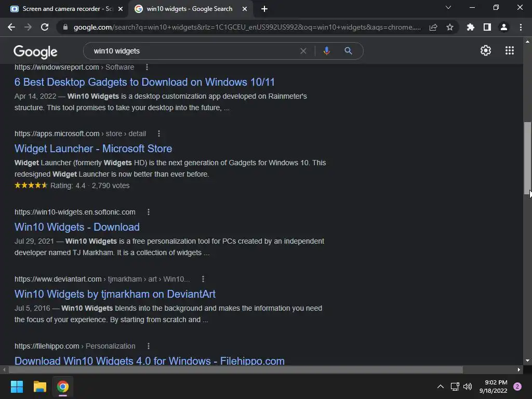Open notification center badge
The width and height of the screenshot is (532, 399).
[x=517, y=387]
